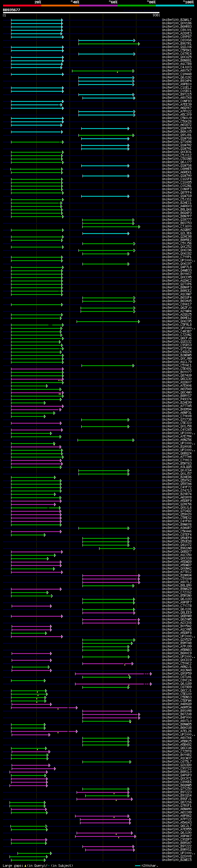Click the purple alignment bar for UniRef100_B9GFJ1

[105, 799]
